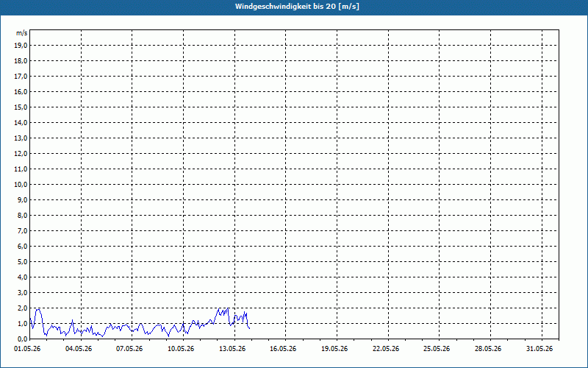Image resolution: width=588 pixels, height=368 pixels.
Task: Click the 12,0 value on the y-axis
Action: (21, 153)
